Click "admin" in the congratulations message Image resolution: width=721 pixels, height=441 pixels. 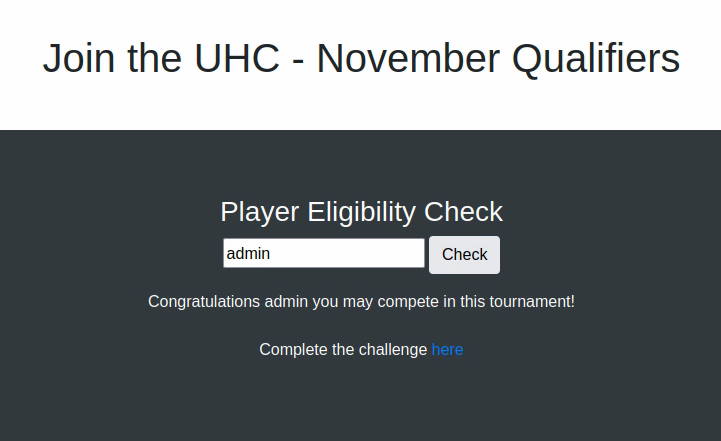pyautogui.click(x=286, y=301)
